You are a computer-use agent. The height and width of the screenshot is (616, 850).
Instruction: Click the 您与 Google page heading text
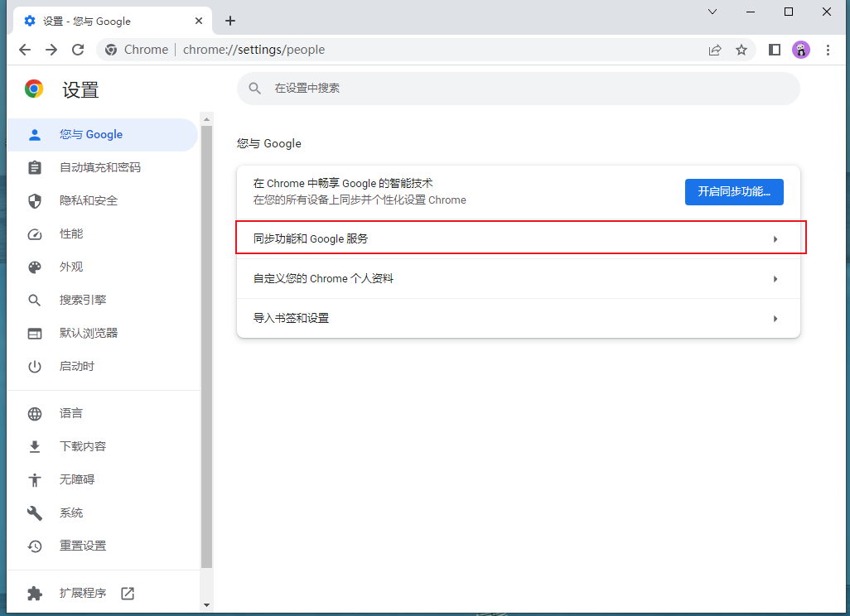269,143
